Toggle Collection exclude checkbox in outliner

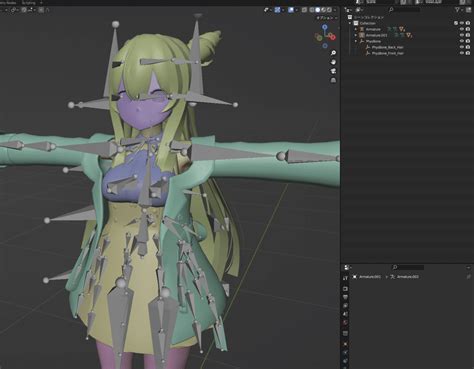pos(456,23)
